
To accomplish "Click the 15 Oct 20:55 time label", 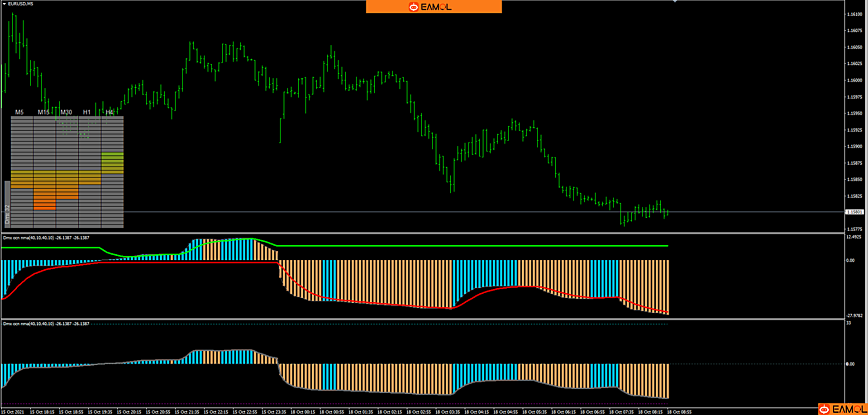I will point(158,412).
